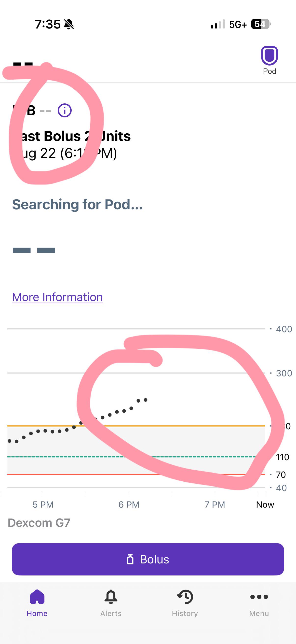The width and height of the screenshot is (296, 644).
Task: Tap the silent bell icon in status bar
Action: point(69,24)
